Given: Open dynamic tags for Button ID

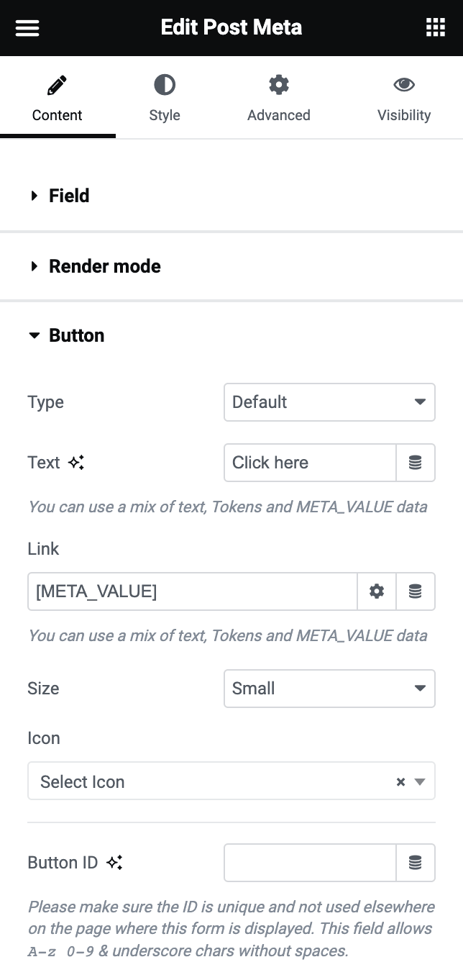Looking at the screenshot, I should click(416, 863).
